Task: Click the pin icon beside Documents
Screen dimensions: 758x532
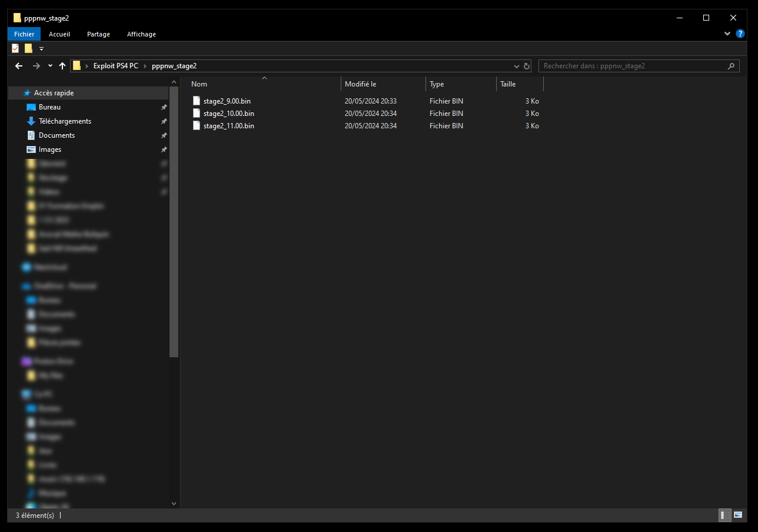Action: click(164, 135)
